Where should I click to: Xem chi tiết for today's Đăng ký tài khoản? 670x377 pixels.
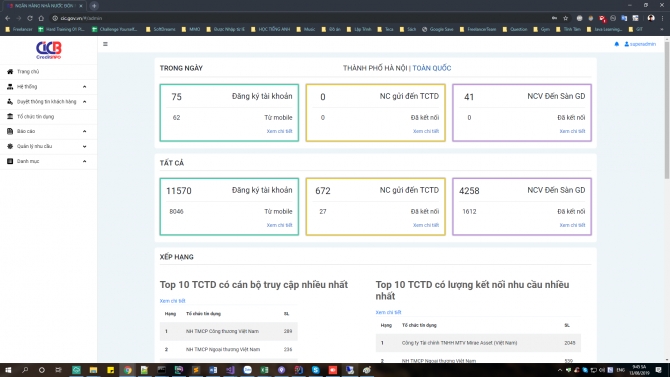click(x=279, y=131)
